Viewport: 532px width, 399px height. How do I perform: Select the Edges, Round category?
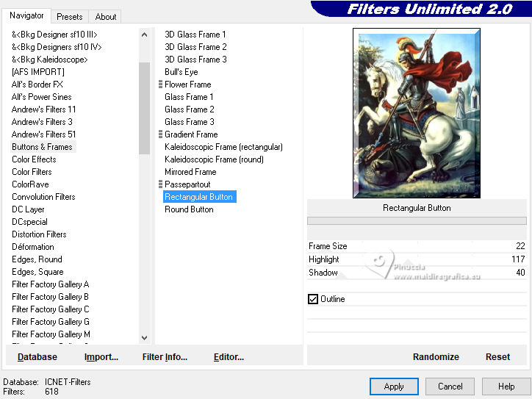(x=37, y=259)
